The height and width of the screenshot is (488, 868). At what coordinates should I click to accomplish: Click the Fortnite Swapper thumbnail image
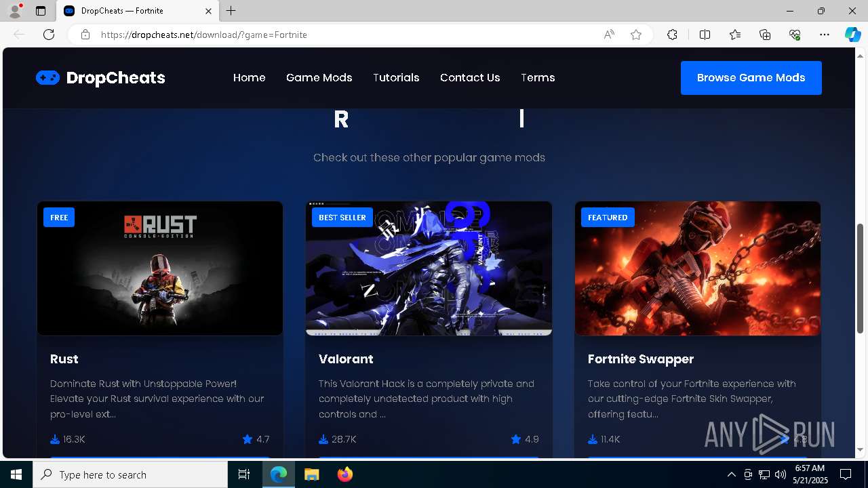click(x=698, y=268)
